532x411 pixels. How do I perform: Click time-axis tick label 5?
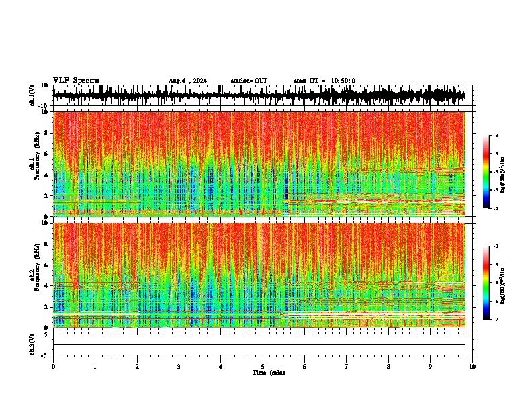pos(263,367)
